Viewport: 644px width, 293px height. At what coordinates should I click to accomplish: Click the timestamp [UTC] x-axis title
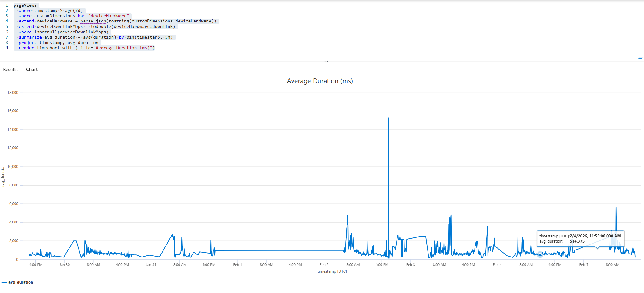(332, 271)
